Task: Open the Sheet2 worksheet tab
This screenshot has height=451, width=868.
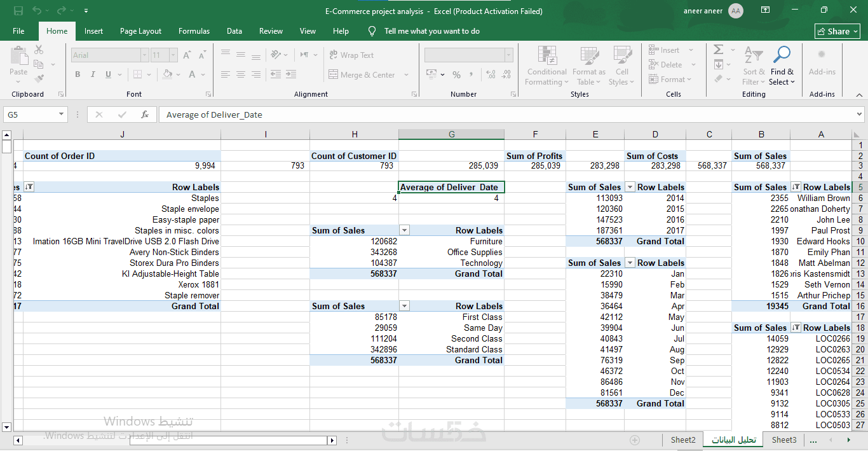Action: (683, 440)
